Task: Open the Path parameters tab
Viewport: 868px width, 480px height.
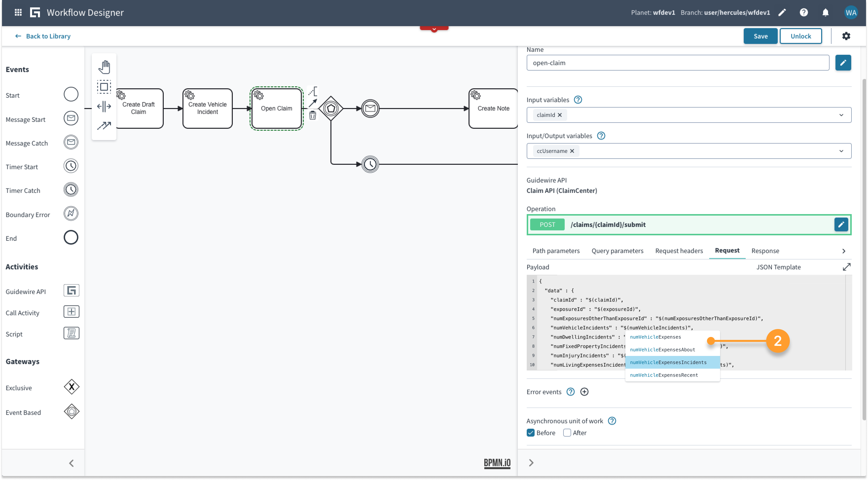Action: coord(556,251)
